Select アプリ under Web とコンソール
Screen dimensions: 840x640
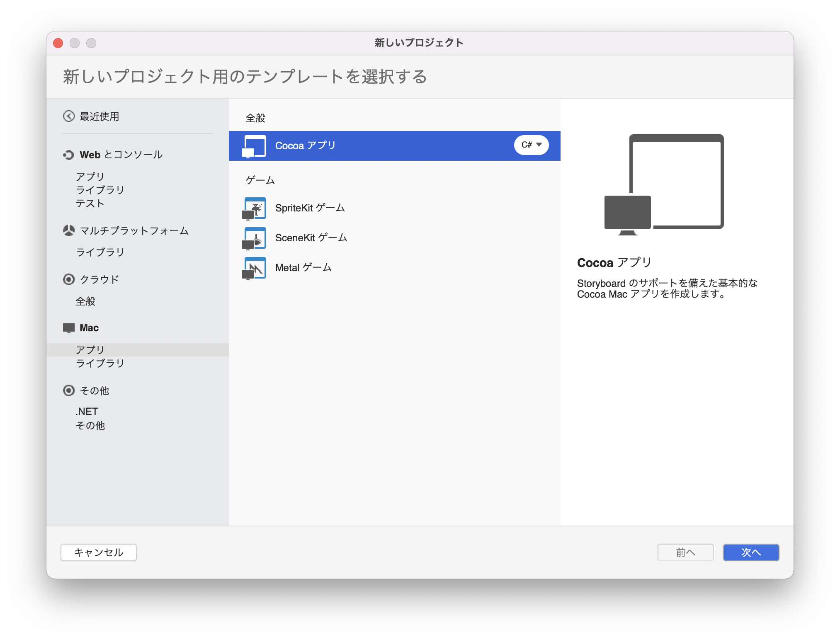(90, 177)
